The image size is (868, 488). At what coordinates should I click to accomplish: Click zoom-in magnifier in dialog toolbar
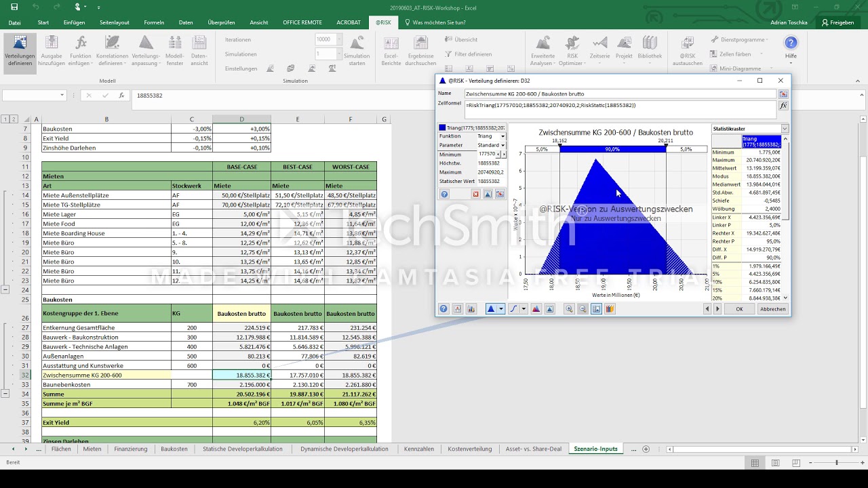(569, 309)
